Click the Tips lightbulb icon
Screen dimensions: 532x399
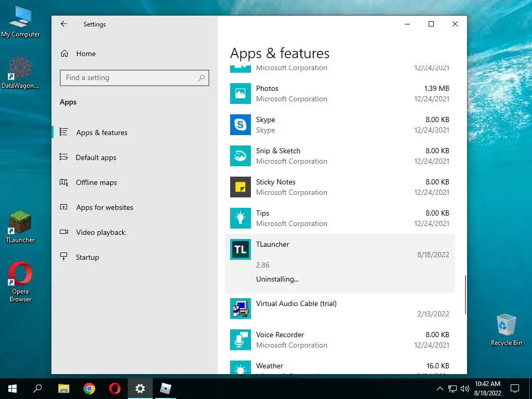pos(240,218)
